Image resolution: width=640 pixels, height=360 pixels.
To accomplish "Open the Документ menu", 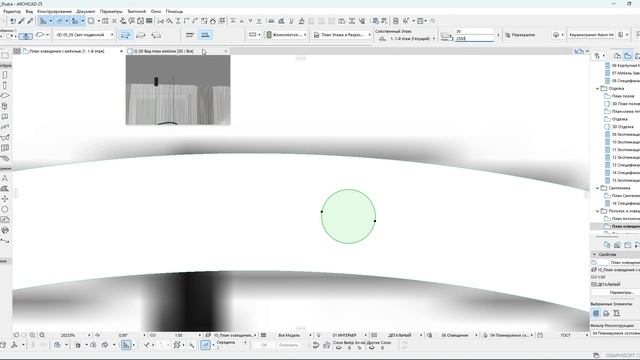I will (86, 11).
